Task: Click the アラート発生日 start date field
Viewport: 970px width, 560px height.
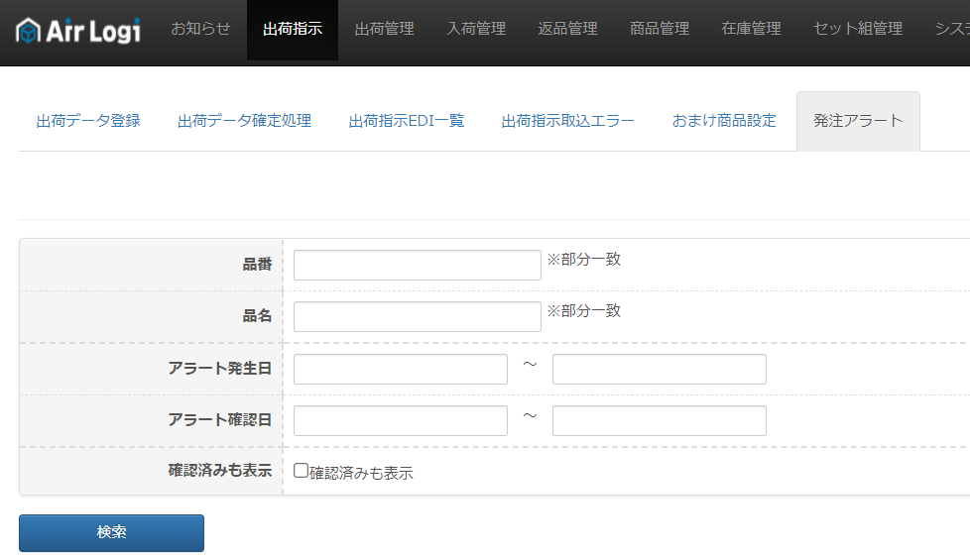Action: (400, 369)
